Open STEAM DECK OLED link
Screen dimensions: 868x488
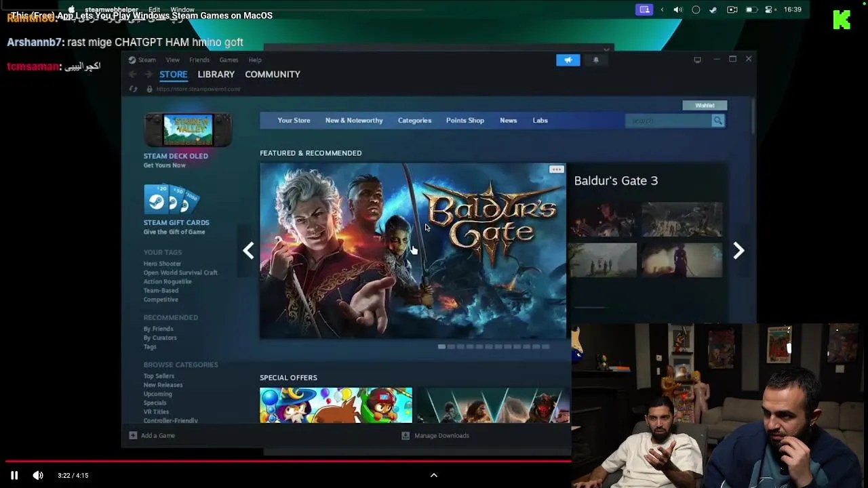(176, 156)
